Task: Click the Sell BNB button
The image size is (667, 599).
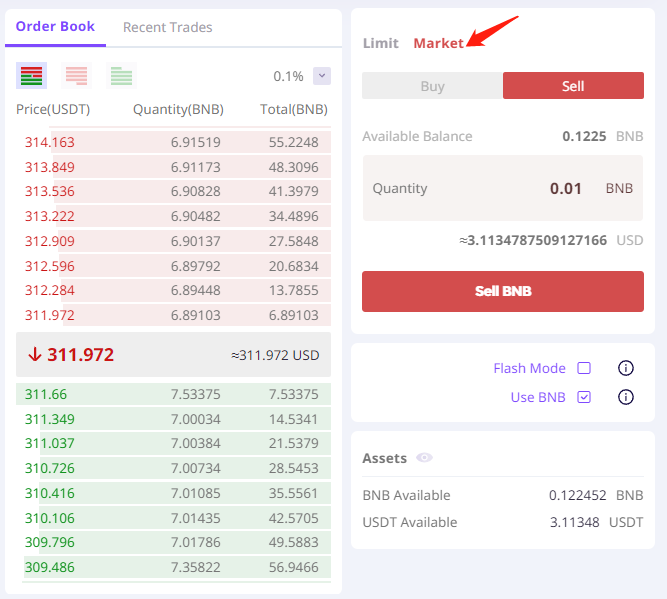Action: pyautogui.click(x=503, y=291)
